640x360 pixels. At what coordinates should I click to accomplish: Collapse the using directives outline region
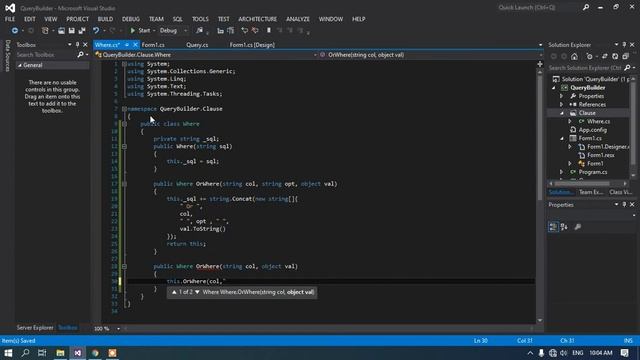(x=124, y=64)
